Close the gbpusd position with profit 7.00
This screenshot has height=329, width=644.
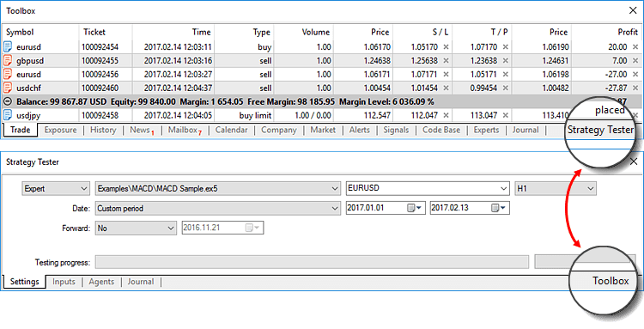[x=635, y=61]
